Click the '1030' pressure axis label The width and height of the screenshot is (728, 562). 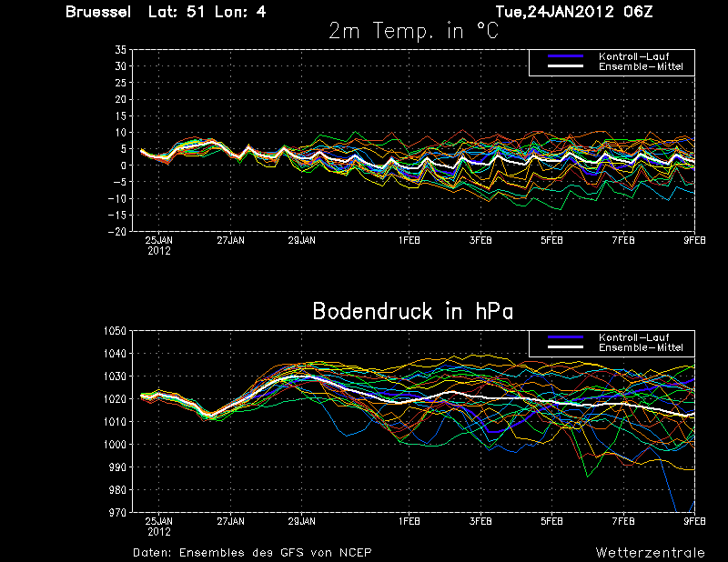pyautogui.click(x=116, y=376)
